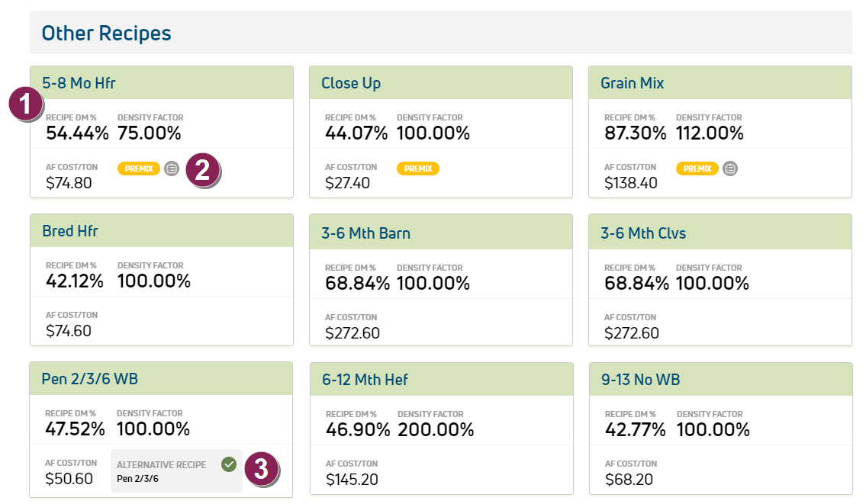This screenshot has width=866, height=504.
Task: Select the Bred Hfr recipe
Action: [x=70, y=230]
